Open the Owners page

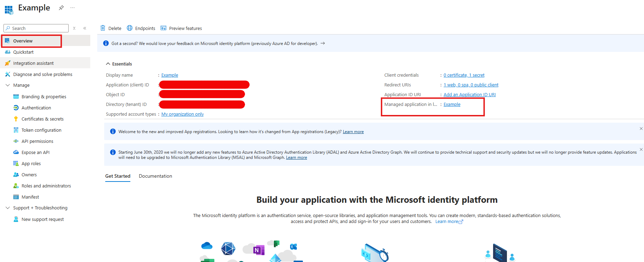tap(29, 175)
